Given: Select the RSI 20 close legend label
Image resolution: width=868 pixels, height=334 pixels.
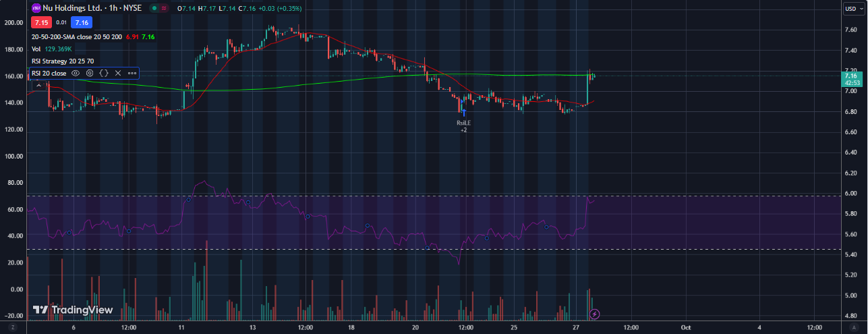Looking at the screenshot, I should tap(49, 73).
